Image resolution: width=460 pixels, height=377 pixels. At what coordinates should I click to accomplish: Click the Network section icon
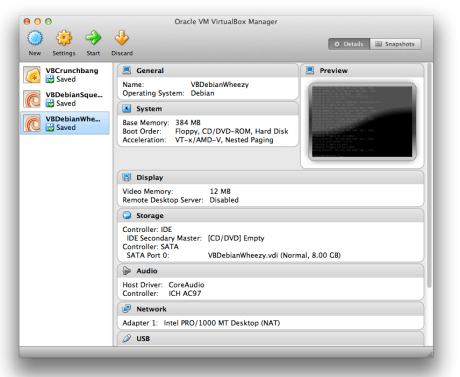(127, 309)
